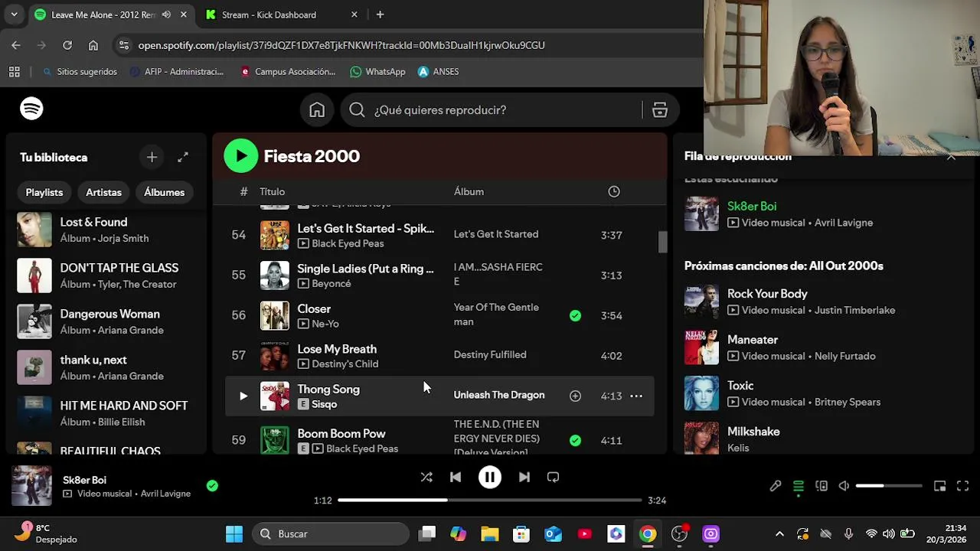
Task: Open the tab search dropdown arrow
Action: 14,15
